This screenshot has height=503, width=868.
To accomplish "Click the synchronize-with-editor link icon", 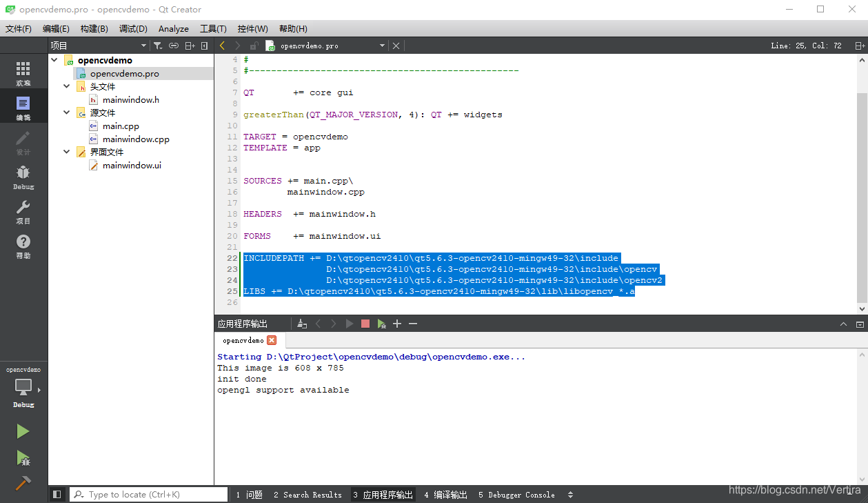I will [174, 46].
